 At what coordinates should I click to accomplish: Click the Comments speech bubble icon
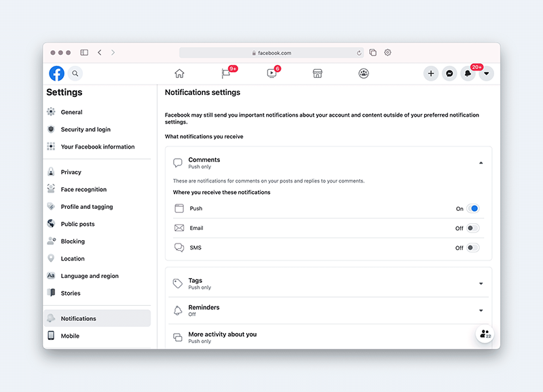(178, 163)
